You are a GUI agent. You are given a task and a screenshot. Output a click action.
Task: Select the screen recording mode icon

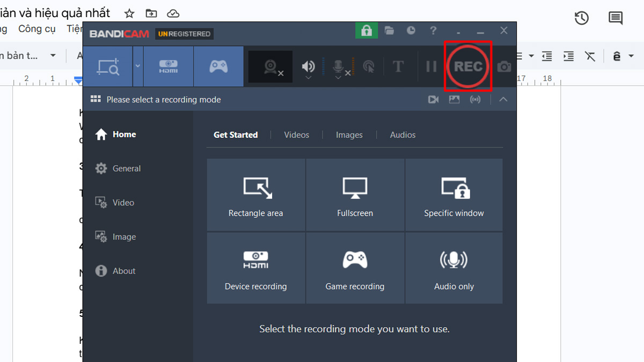pyautogui.click(x=107, y=67)
